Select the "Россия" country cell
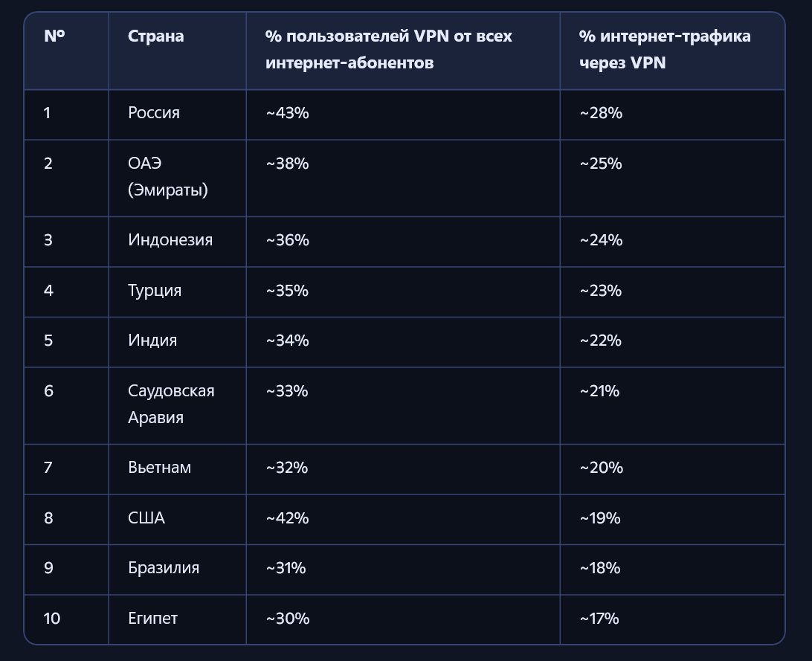The height and width of the screenshot is (661, 812). (x=154, y=113)
